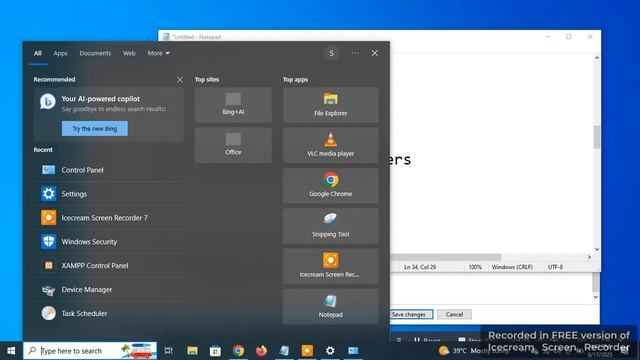Open the three-dot options menu in the search panel
The image size is (640, 360).
[355, 53]
